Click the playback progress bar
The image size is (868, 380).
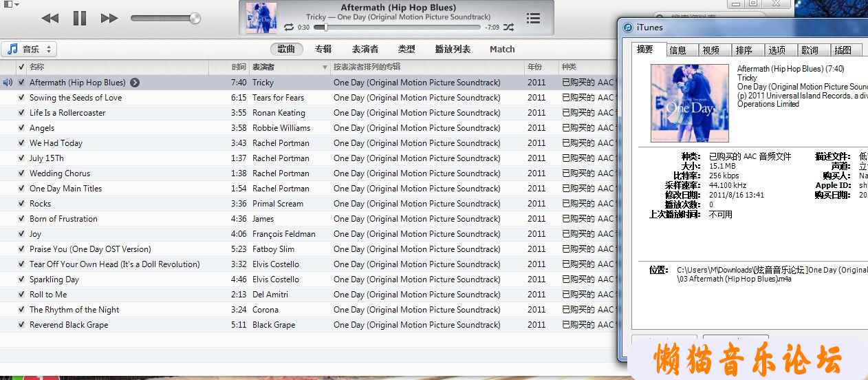click(x=399, y=28)
